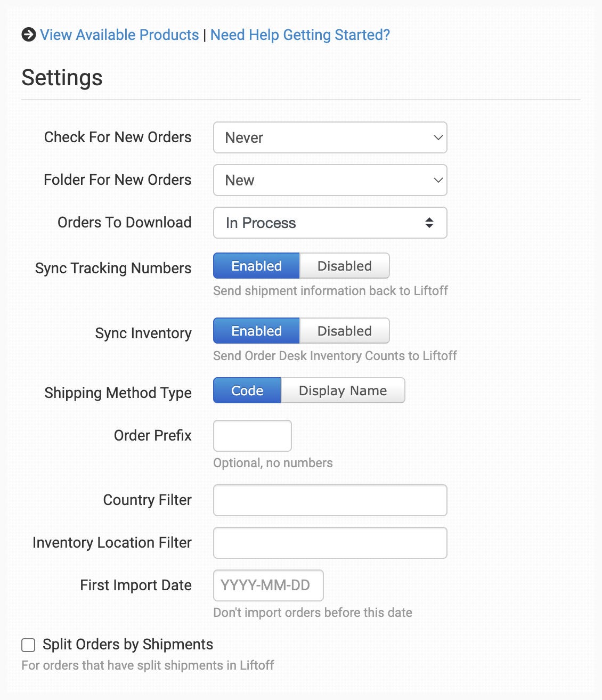Disable Sync Inventory
Image resolution: width=602 pixels, height=700 pixels.
pyautogui.click(x=344, y=331)
